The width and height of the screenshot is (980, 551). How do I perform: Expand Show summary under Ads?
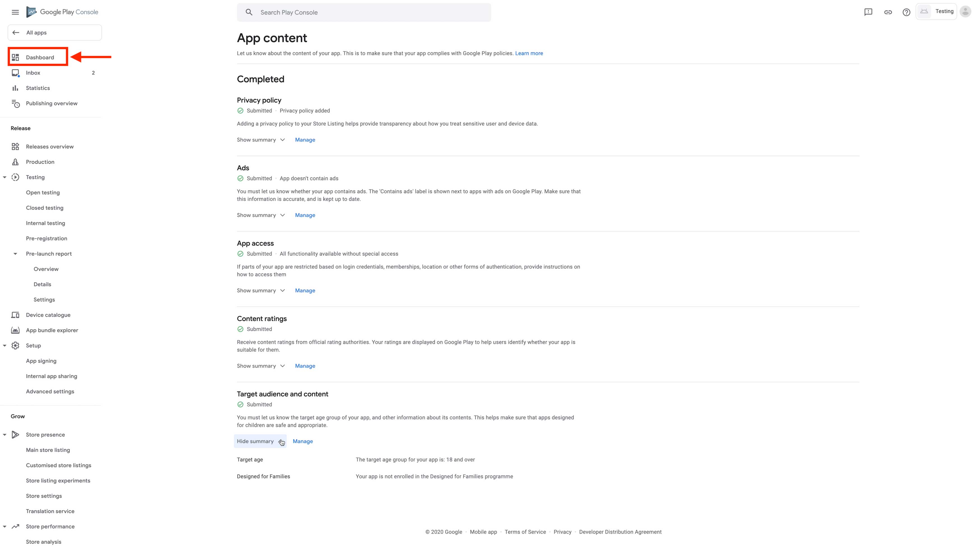coord(261,215)
